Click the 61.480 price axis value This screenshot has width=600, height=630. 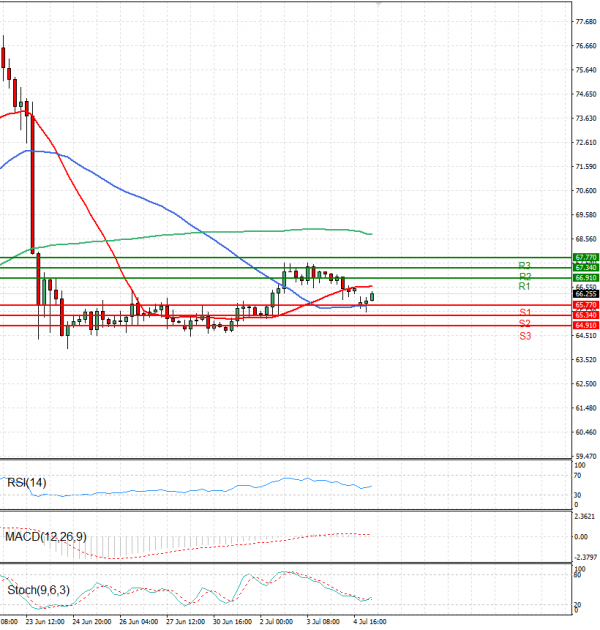[586, 408]
